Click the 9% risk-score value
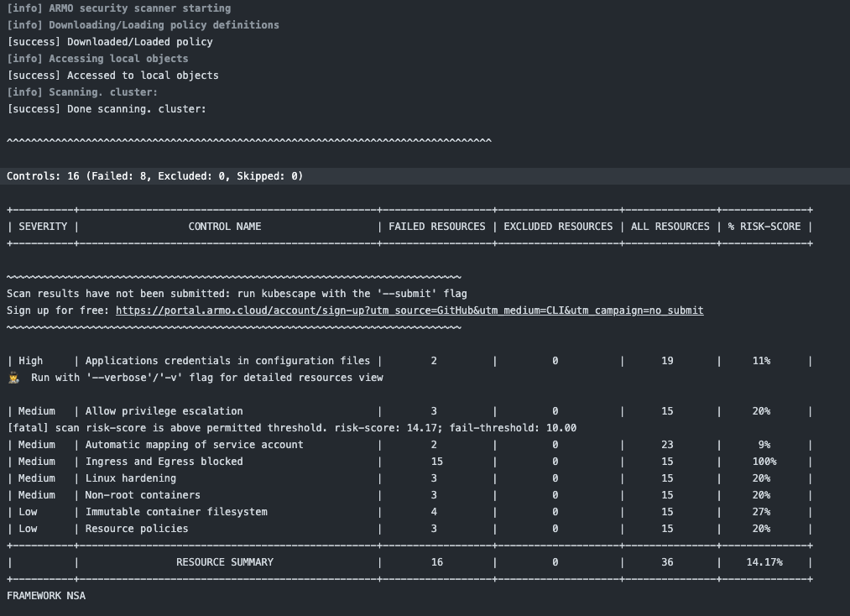This screenshot has width=850, height=616. pyautogui.click(x=764, y=445)
